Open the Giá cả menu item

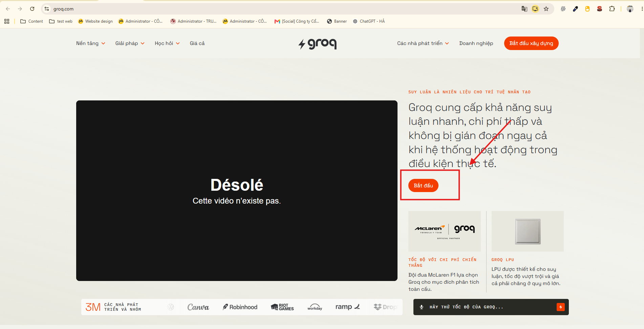pos(197,43)
